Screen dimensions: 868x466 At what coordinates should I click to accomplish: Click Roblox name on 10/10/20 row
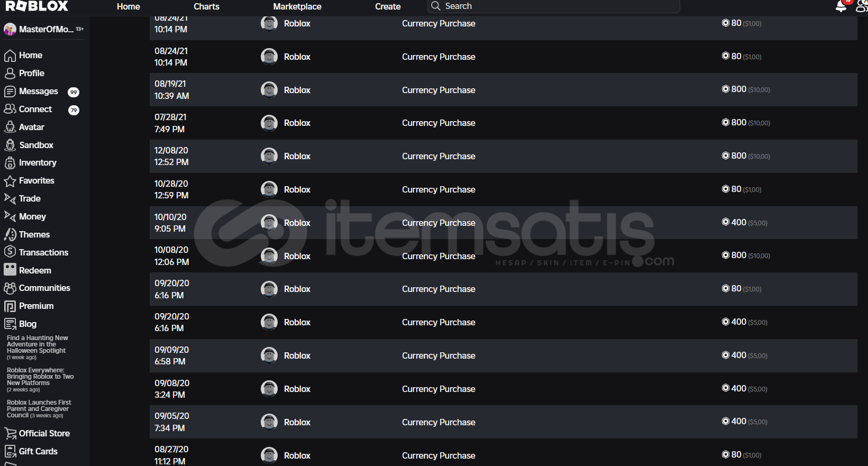coord(297,223)
